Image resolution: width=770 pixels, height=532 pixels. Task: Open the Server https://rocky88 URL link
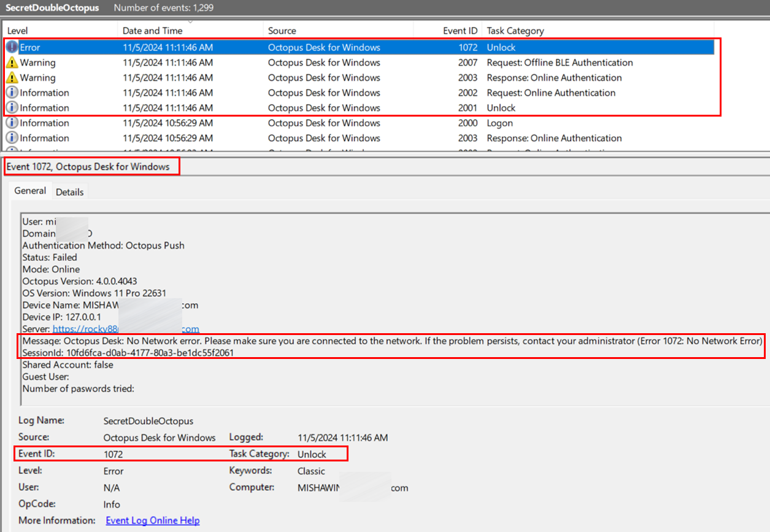(x=126, y=329)
